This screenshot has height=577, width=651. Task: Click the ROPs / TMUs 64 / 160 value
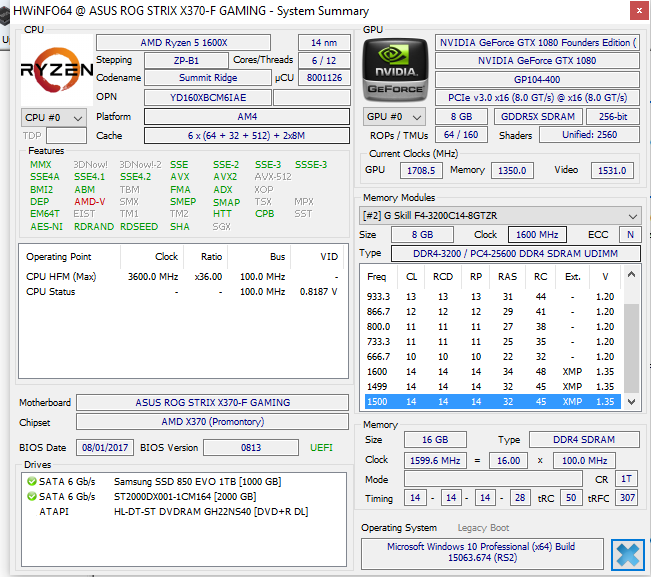[461, 135]
